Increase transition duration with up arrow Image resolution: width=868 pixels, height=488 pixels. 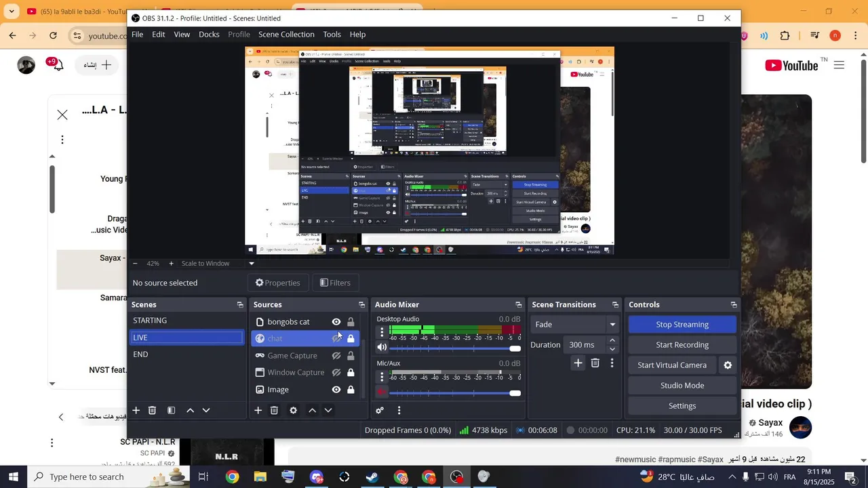coord(612,341)
